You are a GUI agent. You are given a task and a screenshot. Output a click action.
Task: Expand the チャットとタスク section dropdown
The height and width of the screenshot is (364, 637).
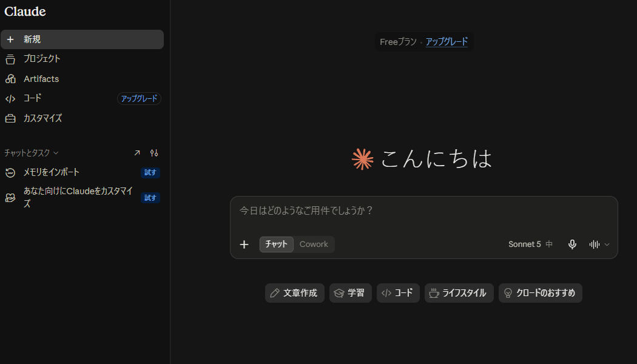coord(32,153)
